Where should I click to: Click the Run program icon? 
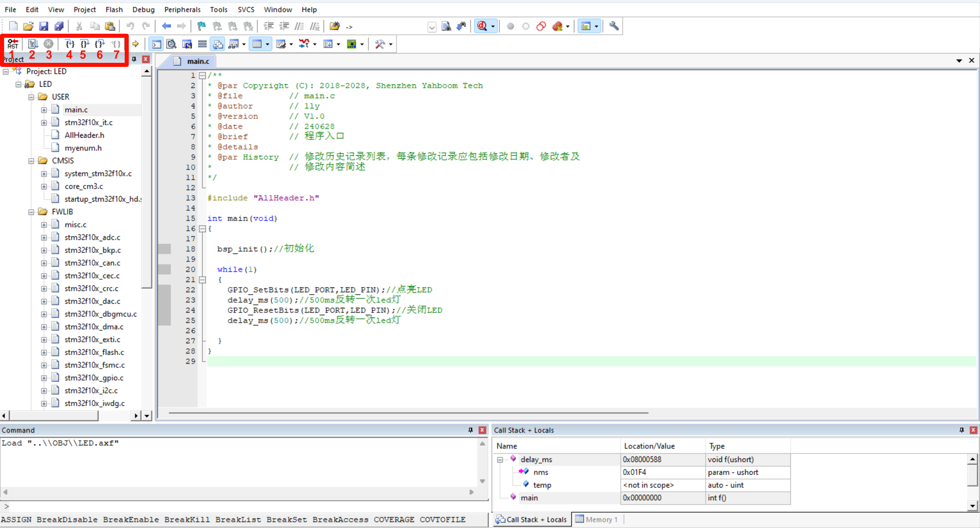pos(33,44)
